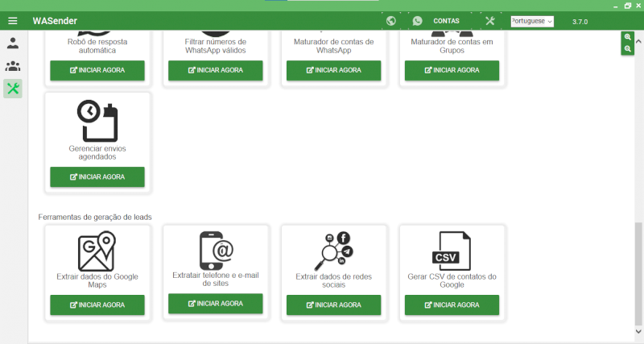Start Robô de resposta automática

[97, 70]
